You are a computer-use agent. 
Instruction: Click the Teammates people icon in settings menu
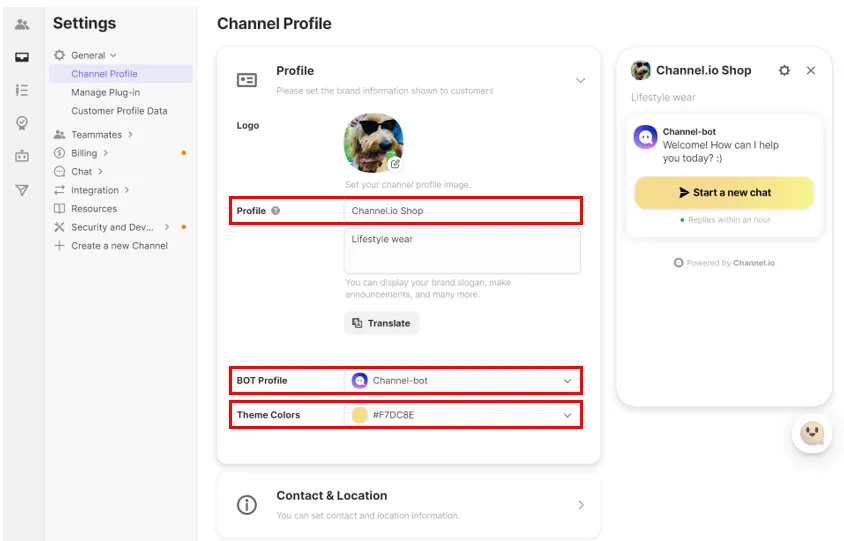point(60,135)
